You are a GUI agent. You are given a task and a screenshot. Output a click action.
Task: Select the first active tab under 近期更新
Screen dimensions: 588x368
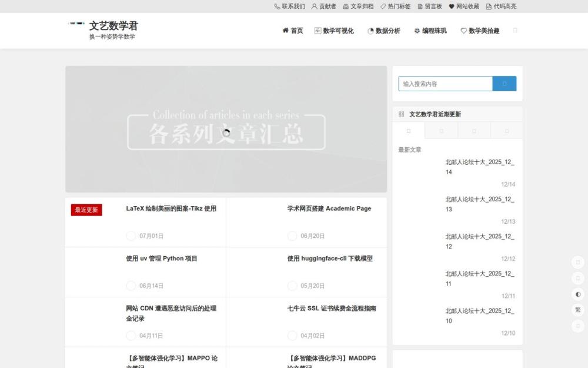(x=409, y=131)
